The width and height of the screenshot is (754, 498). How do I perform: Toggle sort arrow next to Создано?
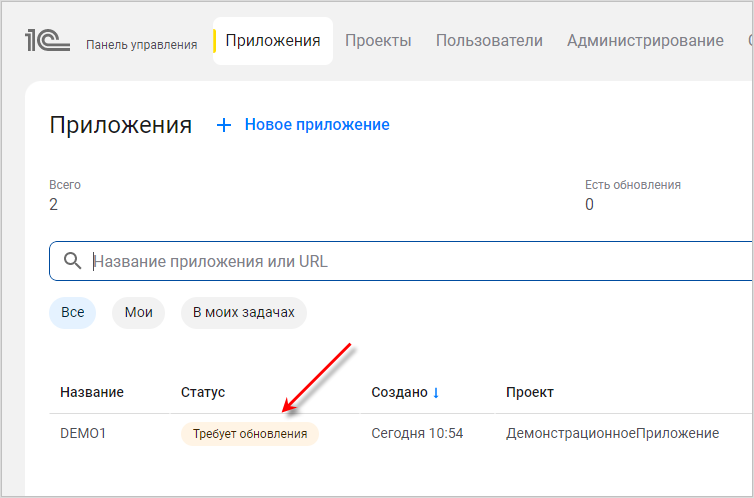(x=436, y=393)
